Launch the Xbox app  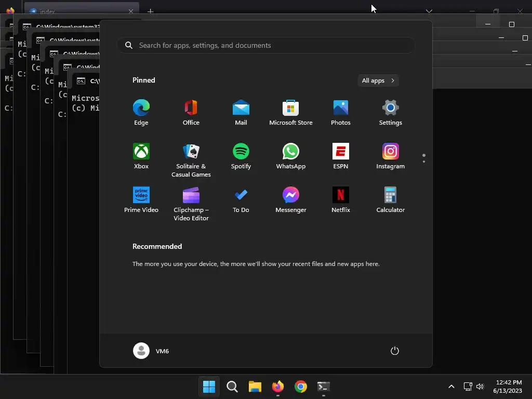[141, 156]
